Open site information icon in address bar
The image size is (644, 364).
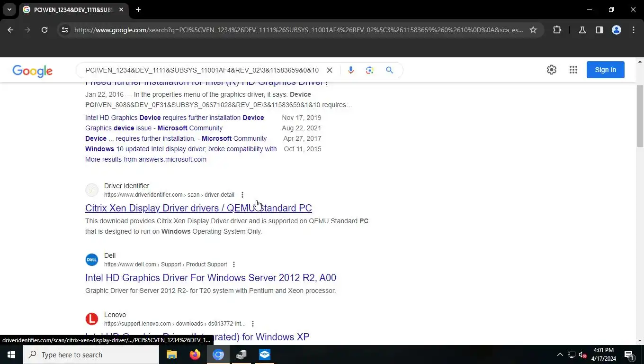point(65,30)
